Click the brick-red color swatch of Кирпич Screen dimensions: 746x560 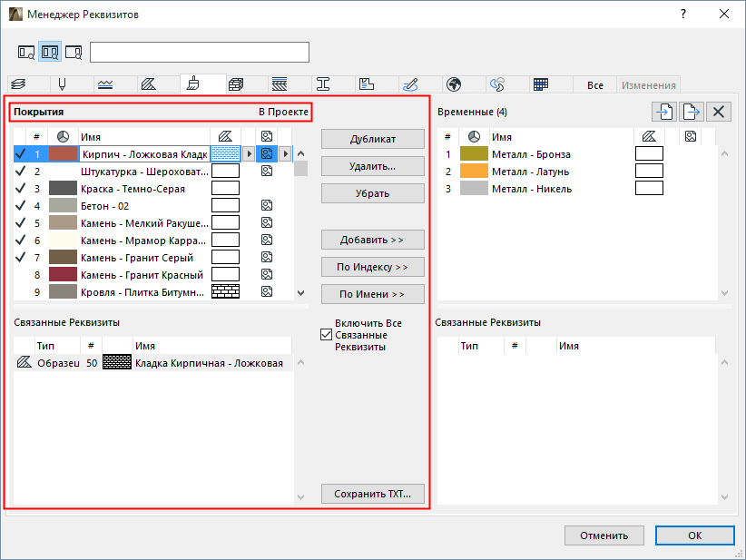pos(63,153)
